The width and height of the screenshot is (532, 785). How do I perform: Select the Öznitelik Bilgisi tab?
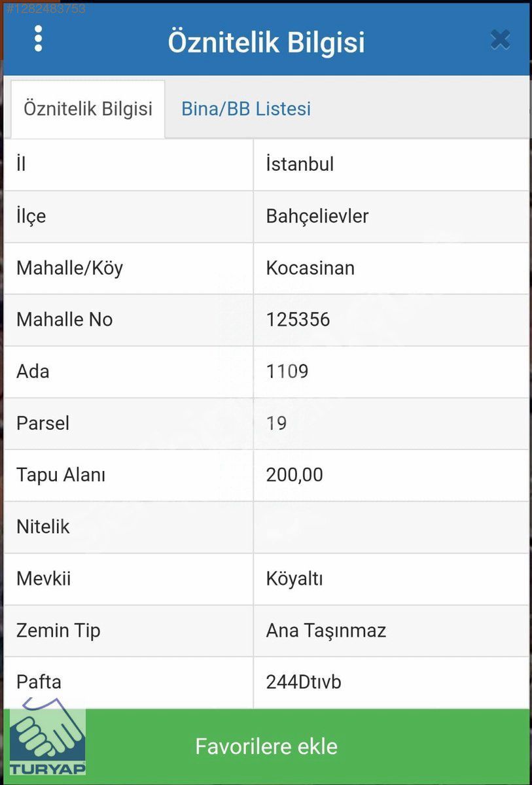coord(88,109)
